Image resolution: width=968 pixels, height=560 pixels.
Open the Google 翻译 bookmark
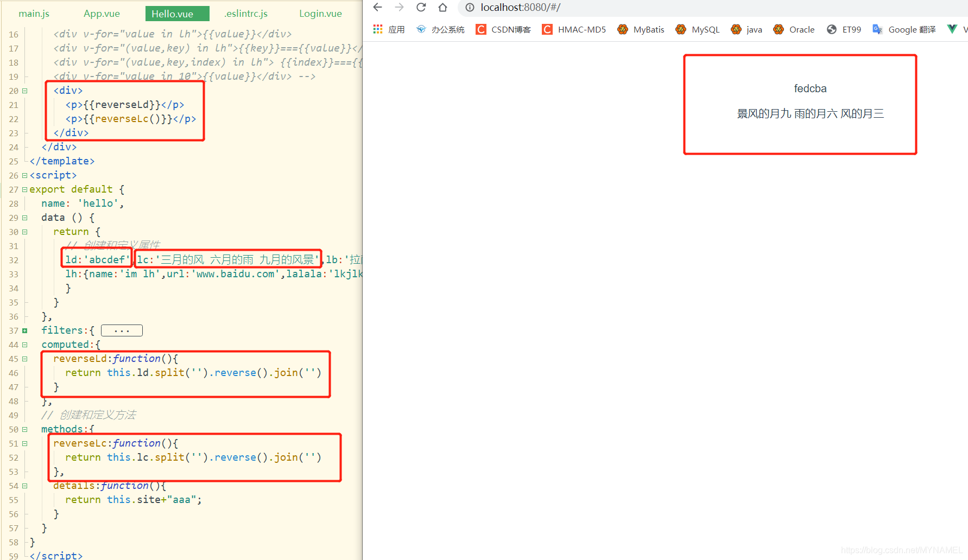(x=904, y=29)
